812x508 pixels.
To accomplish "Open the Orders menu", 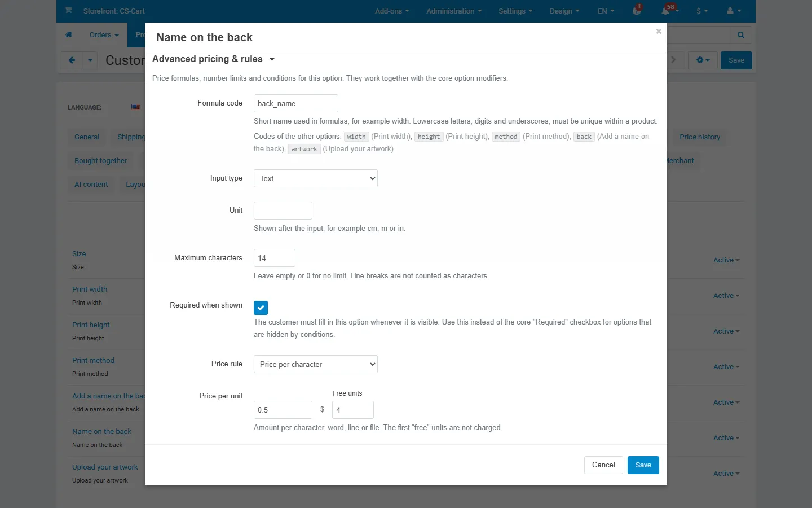I will click(104, 35).
